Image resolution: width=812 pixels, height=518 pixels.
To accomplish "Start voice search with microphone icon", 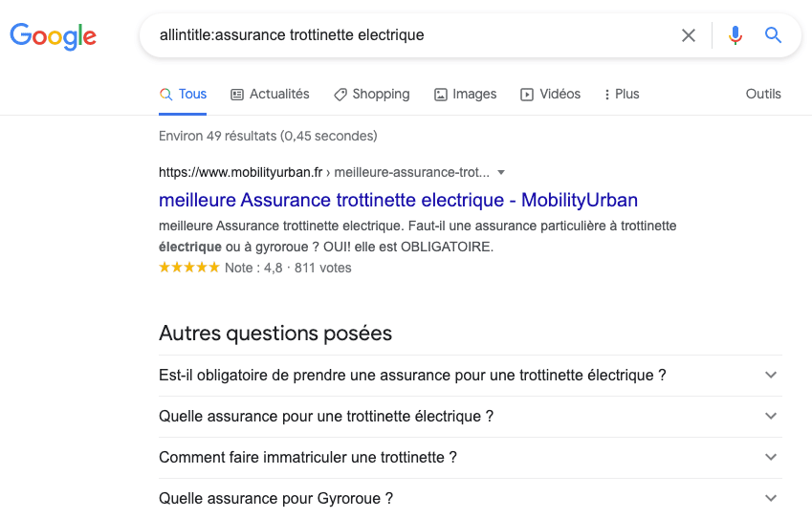I will [735, 35].
